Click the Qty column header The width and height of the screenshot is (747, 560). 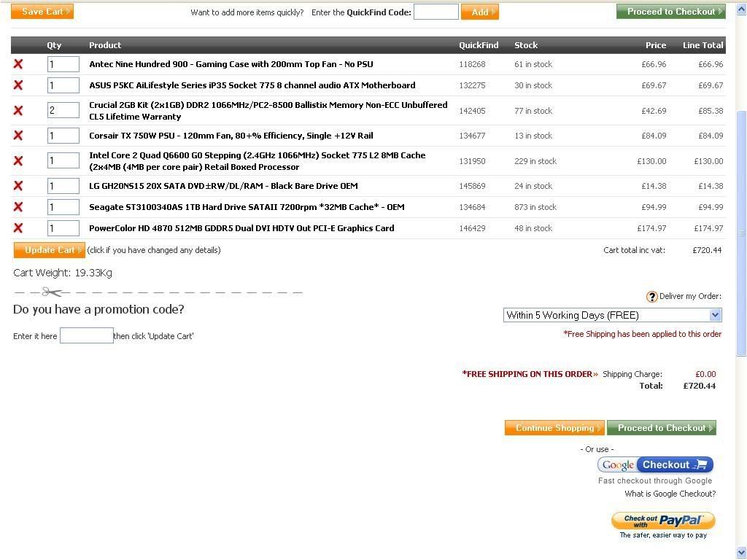54,45
